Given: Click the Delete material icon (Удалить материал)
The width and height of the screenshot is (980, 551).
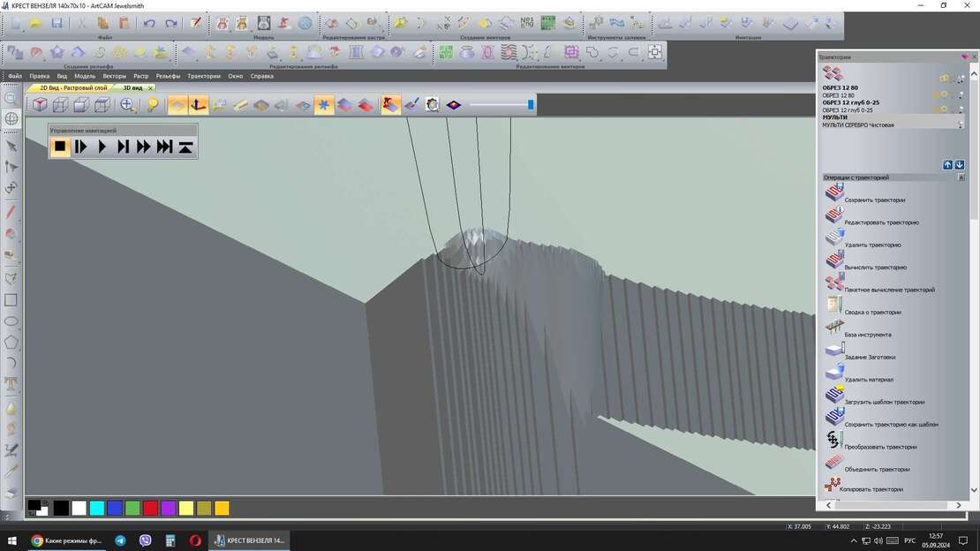Looking at the screenshot, I should [834, 373].
